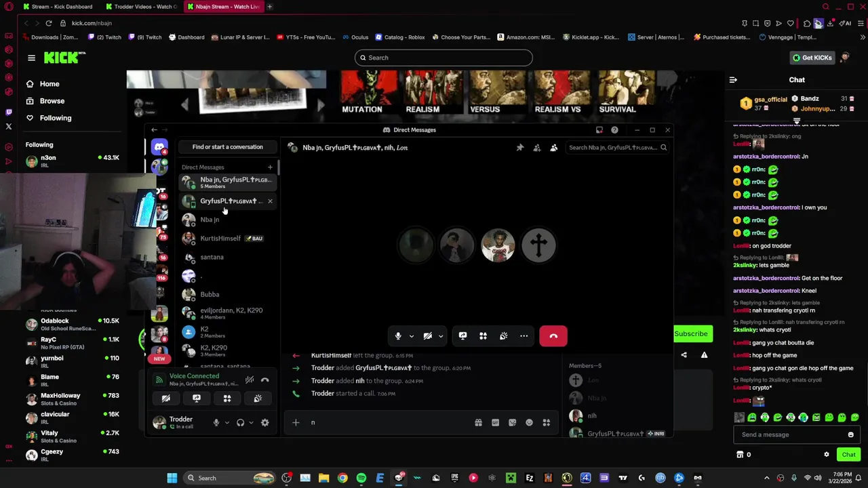Switch to Stream - Kick Dashboard tab
Screen dimensions: 868x488
(x=57, y=7)
